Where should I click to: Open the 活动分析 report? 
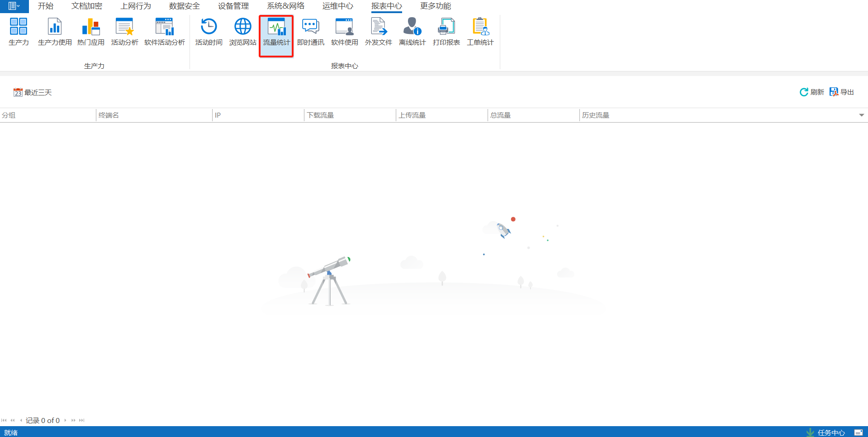pos(124,32)
